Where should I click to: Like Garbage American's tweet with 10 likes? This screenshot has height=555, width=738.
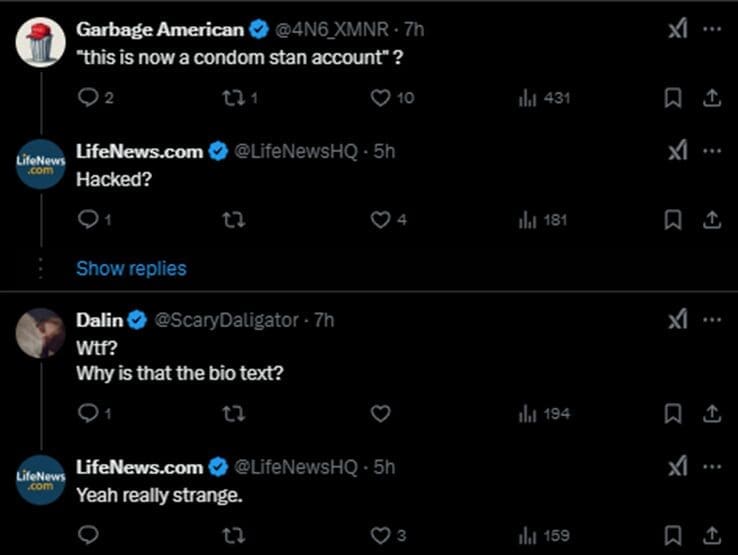pos(380,98)
